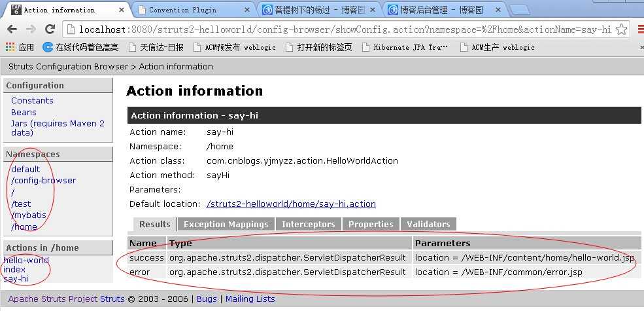Open Jars (requires Maven 2 data) link
Viewport: 644px width, 311px height.
tap(58, 128)
